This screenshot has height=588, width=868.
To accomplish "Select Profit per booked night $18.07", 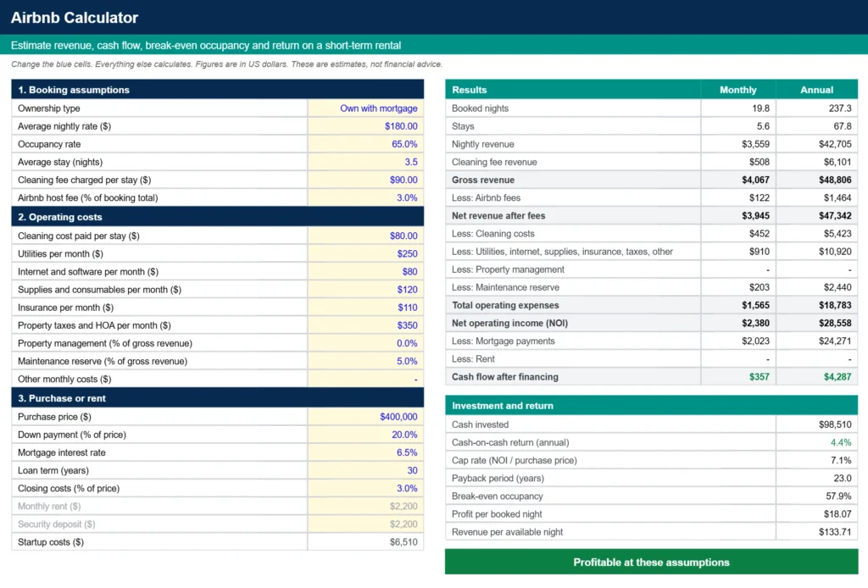I will [816, 514].
